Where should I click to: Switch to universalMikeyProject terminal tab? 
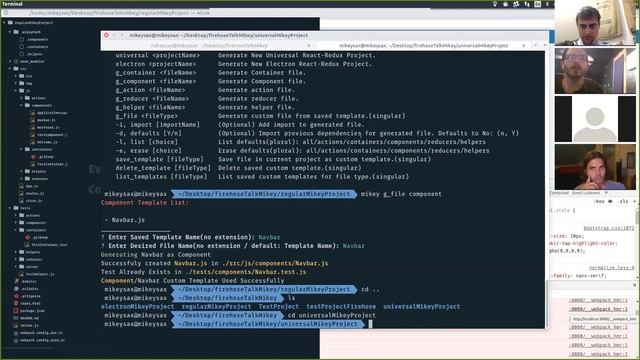(x=423, y=46)
